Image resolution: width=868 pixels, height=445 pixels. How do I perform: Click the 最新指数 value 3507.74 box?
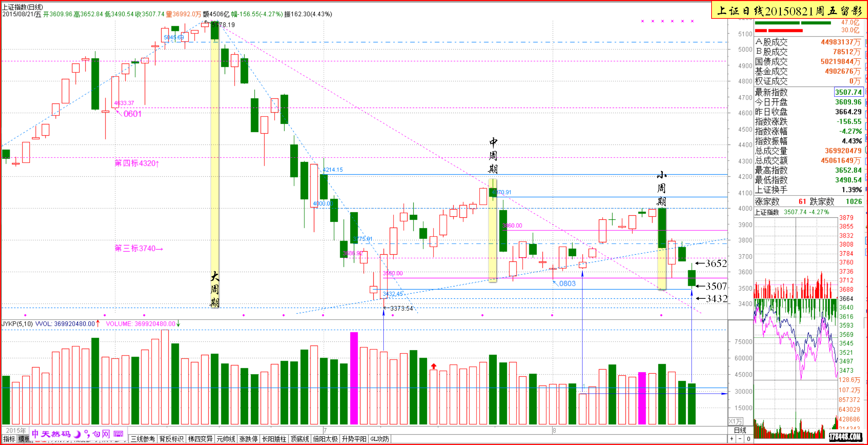pyautogui.click(x=849, y=92)
